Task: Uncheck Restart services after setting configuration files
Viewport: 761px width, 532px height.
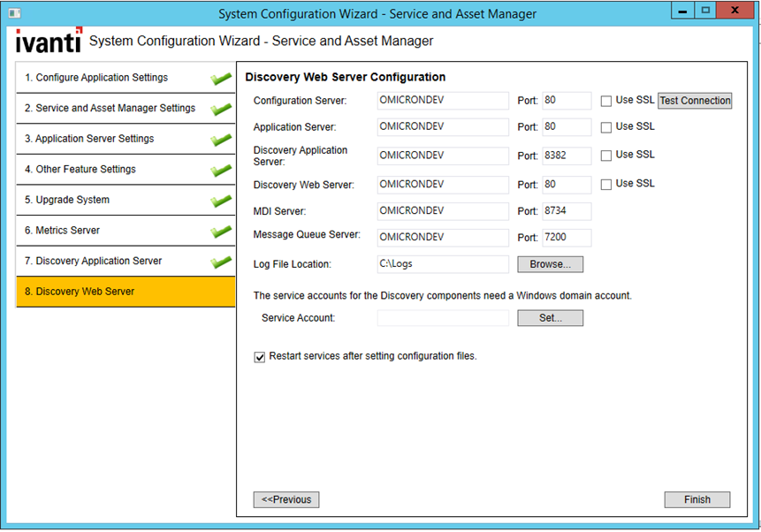Action: click(259, 357)
